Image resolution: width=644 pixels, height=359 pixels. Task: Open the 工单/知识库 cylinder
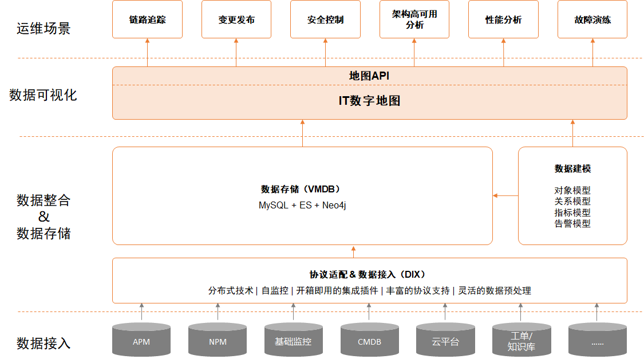(521, 340)
